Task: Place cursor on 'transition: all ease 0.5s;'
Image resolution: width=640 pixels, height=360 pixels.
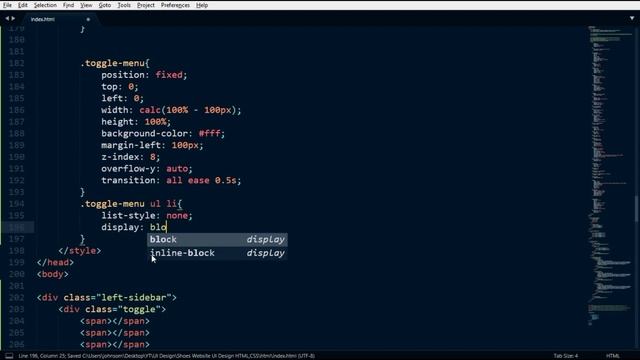Action: (171, 180)
